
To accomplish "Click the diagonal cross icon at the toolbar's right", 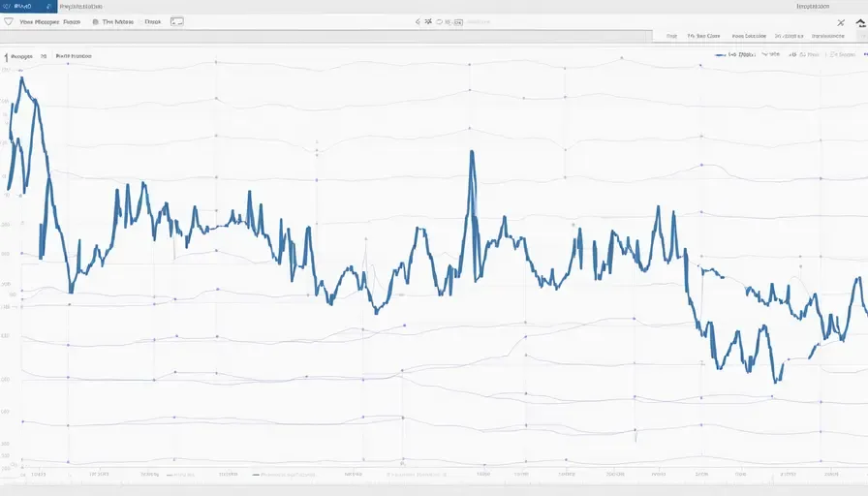I will point(841,22).
